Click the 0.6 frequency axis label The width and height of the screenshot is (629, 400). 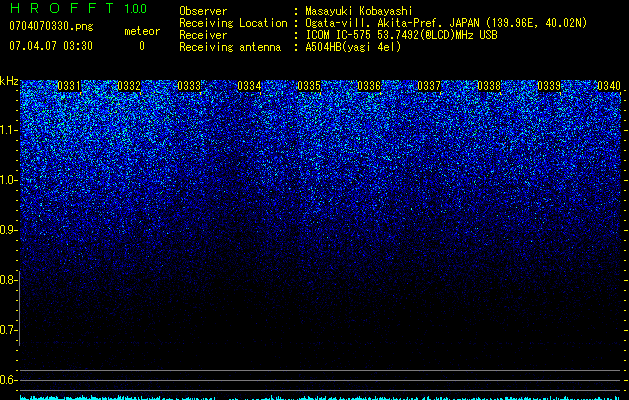[x=9, y=380]
